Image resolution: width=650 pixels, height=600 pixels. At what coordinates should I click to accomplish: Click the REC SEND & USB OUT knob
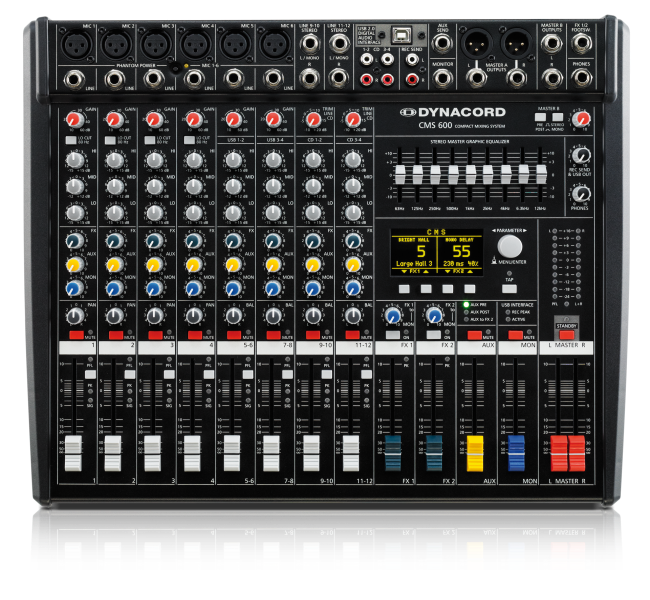pyautogui.click(x=581, y=155)
